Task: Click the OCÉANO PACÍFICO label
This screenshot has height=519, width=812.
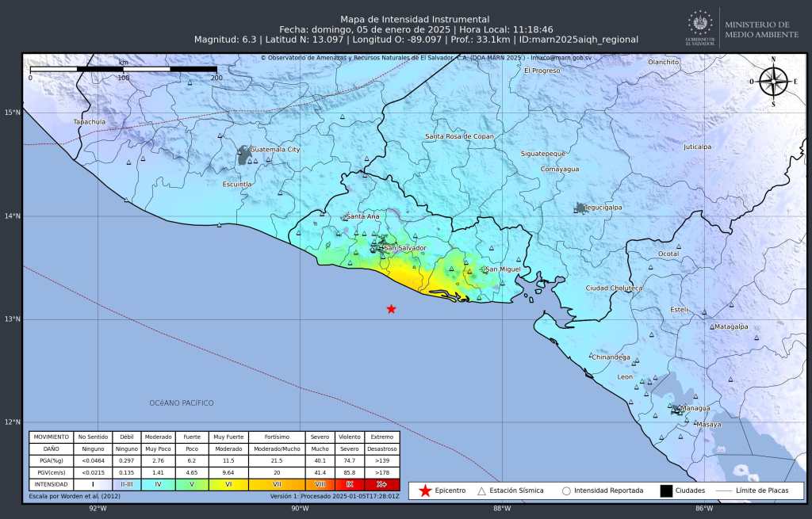Action: pos(182,403)
